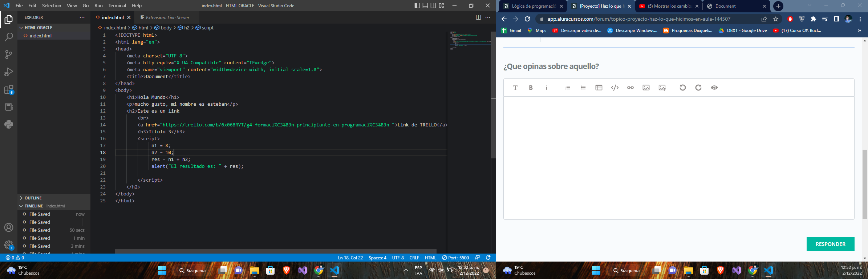Click the RESPONDER button

(830, 244)
